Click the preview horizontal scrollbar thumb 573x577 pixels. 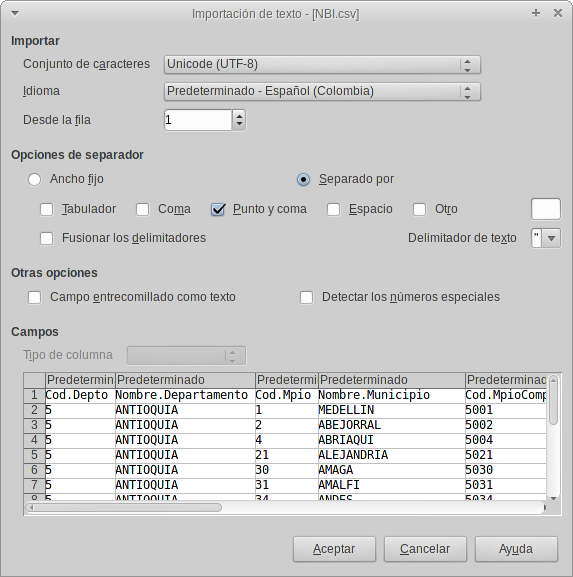coord(128,508)
